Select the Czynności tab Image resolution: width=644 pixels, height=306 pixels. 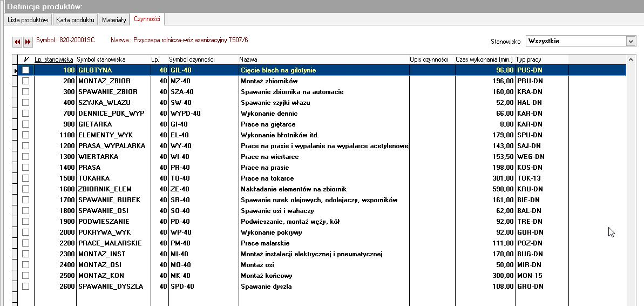[x=147, y=19]
